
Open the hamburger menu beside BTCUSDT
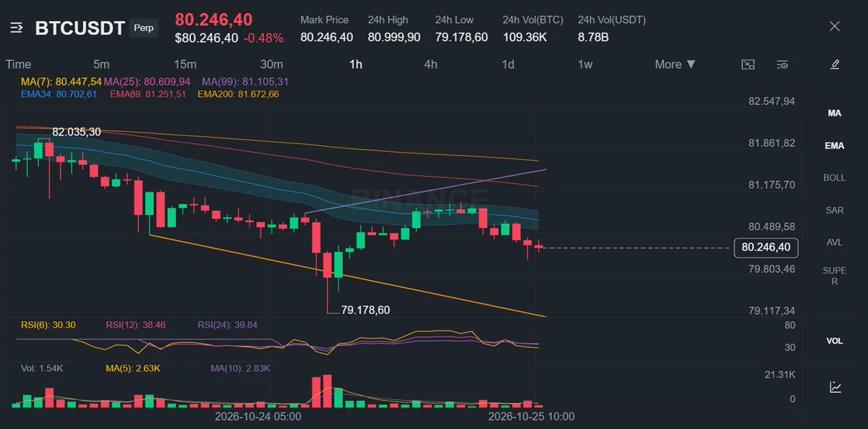pyautogui.click(x=17, y=28)
